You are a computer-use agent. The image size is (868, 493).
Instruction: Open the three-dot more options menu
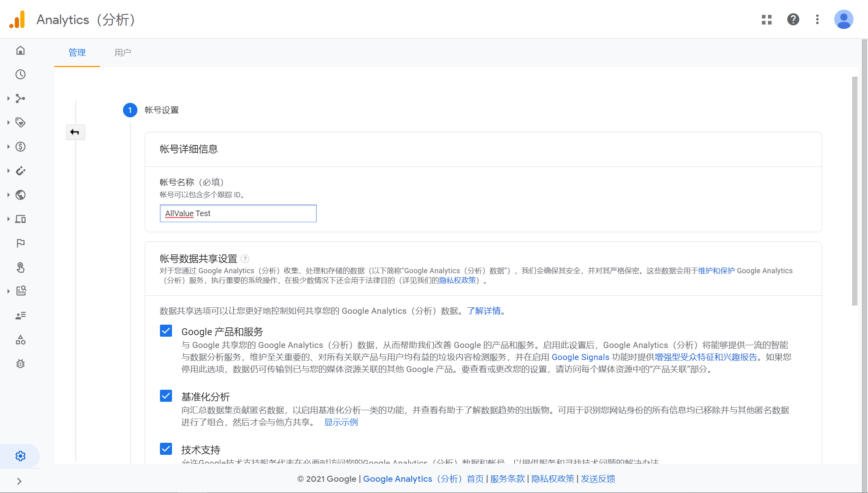tap(817, 19)
